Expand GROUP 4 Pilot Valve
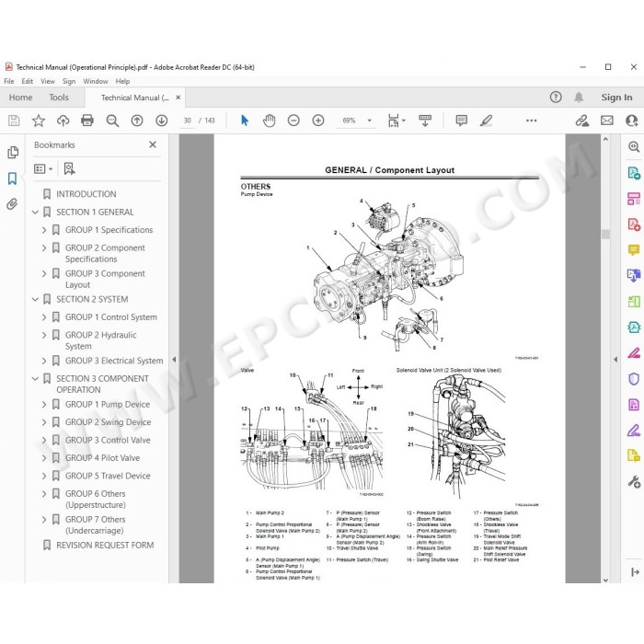This screenshot has height=644, width=644. click(x=44, y=457)
